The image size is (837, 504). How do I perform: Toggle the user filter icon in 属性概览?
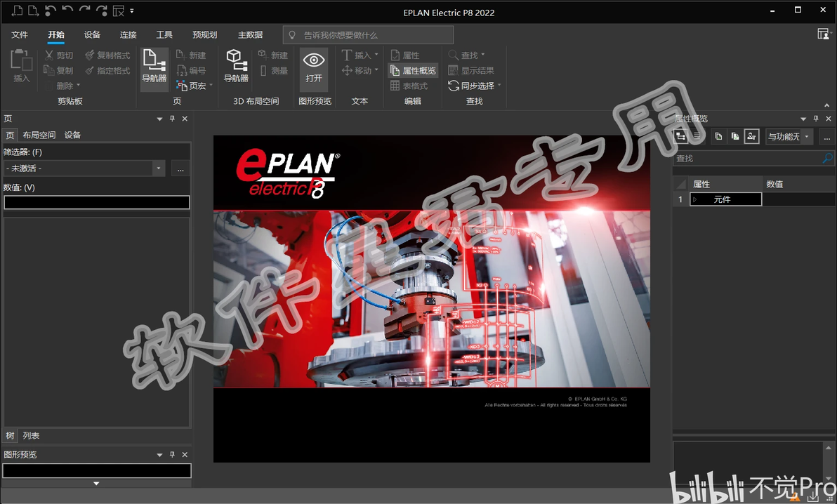751,137
